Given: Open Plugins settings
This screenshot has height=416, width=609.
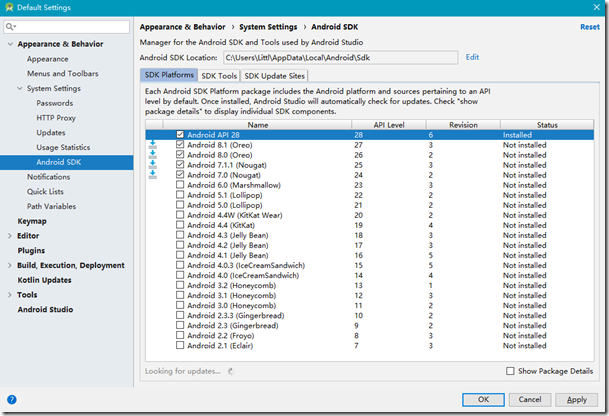Looking at the screenshot, I should click(x=31, y=251).
